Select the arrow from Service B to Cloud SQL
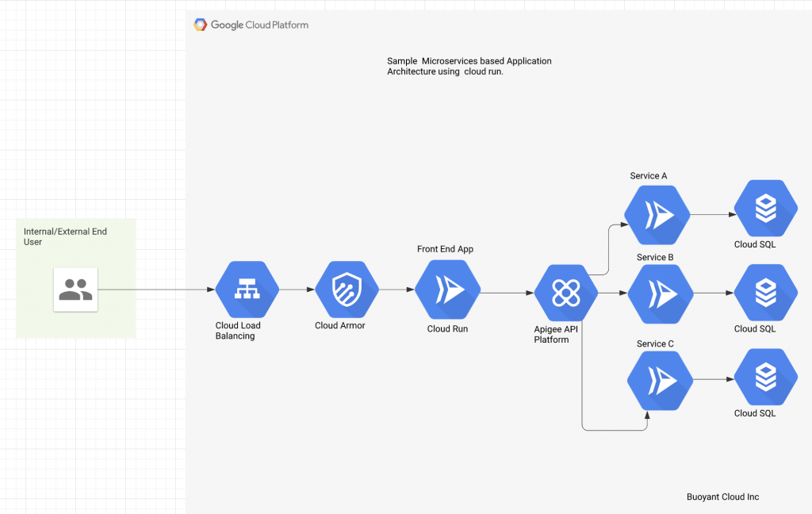Image resolution: width=812 pixels, height=514 pixels. click(714, 293)
